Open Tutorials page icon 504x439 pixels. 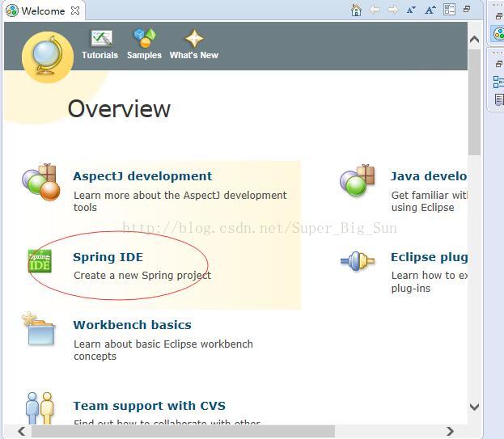point(102,38)
